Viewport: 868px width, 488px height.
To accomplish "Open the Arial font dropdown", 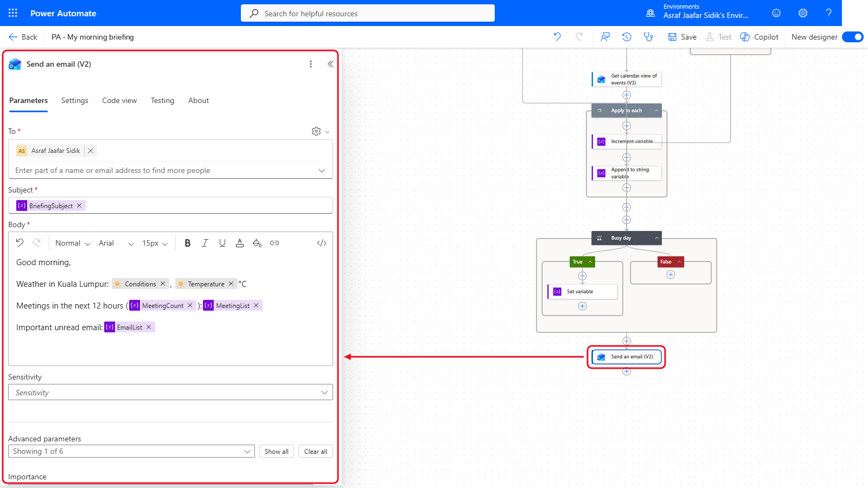I will click(116, 243).
